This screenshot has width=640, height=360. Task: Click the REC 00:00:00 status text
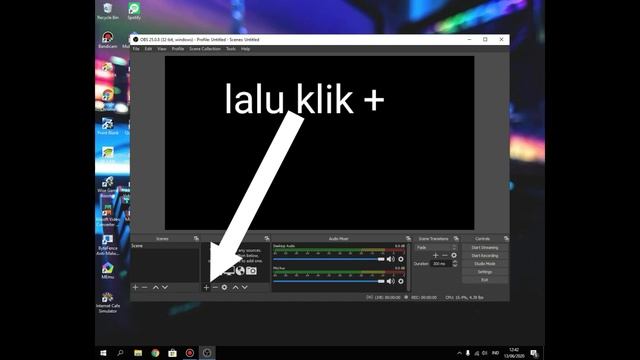[423, 298]
